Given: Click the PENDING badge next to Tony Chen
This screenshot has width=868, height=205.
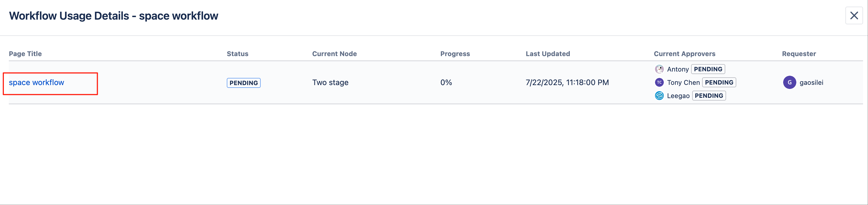Looking at the screenshot, I should click(x=719, y=82).
